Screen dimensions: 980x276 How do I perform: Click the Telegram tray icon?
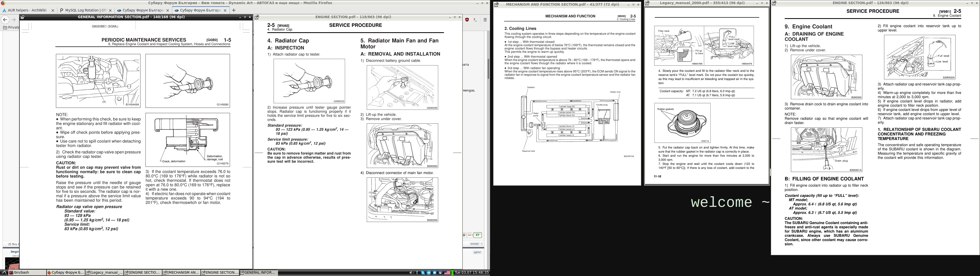429,273
